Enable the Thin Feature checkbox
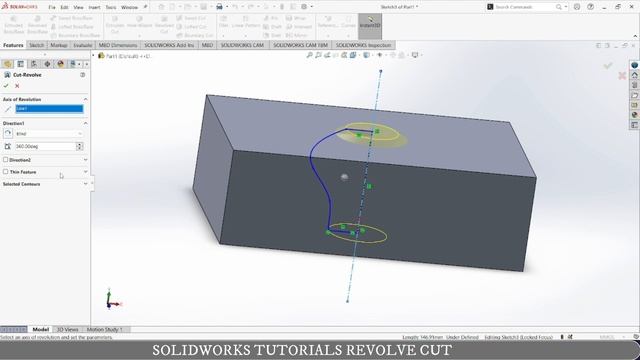The image size is (640, 360). 6,172
